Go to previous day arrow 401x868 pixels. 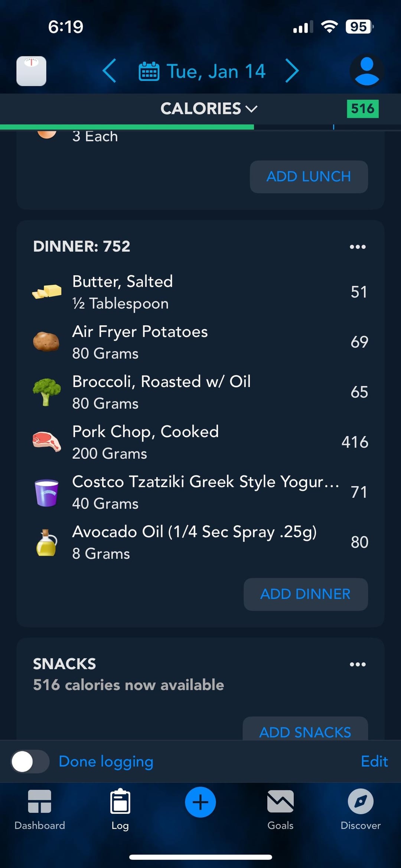110,71
